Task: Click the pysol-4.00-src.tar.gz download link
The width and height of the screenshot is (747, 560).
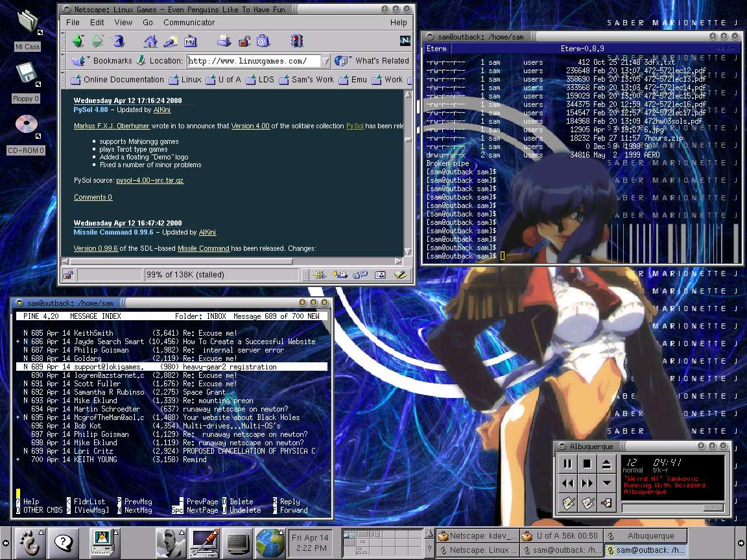Action: click(150, 180)
